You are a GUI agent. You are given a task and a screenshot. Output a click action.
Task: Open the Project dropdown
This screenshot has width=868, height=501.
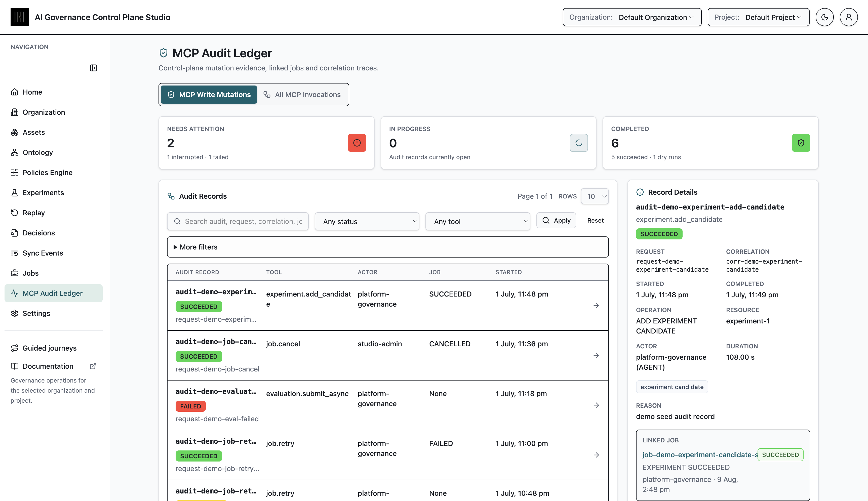pyautogui.click(x=758, y=17)
